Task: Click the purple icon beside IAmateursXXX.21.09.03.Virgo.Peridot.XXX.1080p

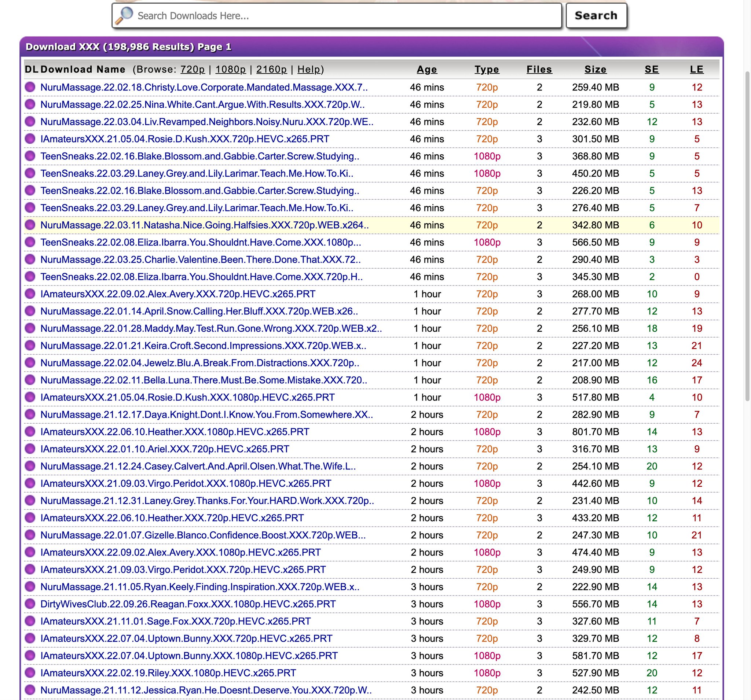Action: pyautogui.click(x=30, y=483)
